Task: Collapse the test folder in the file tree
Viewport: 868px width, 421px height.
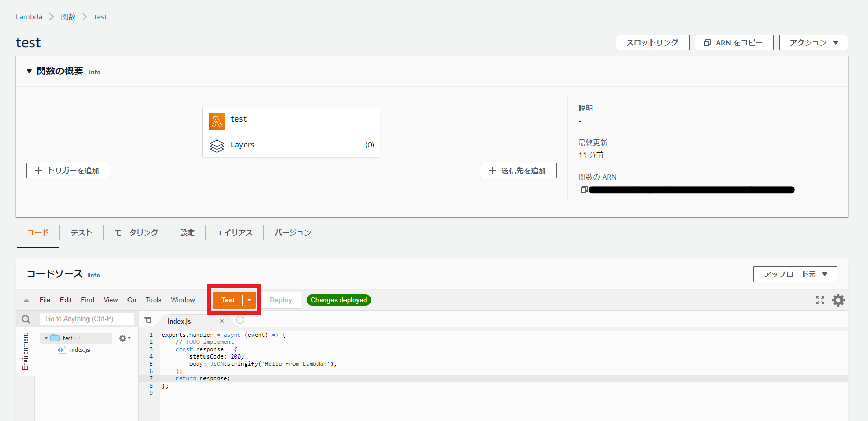Action: coord(46,338)
